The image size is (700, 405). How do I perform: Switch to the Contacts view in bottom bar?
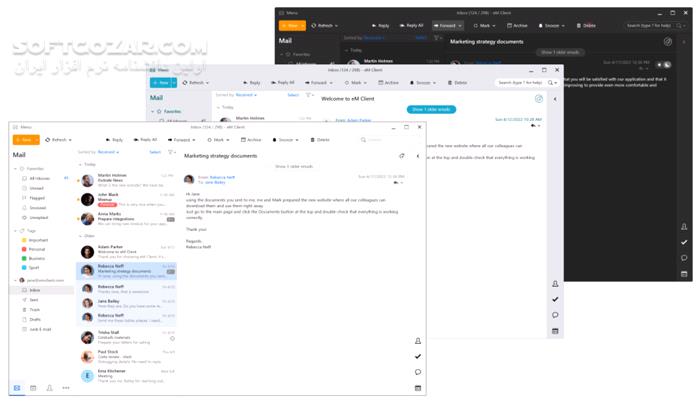click(50, 388)
